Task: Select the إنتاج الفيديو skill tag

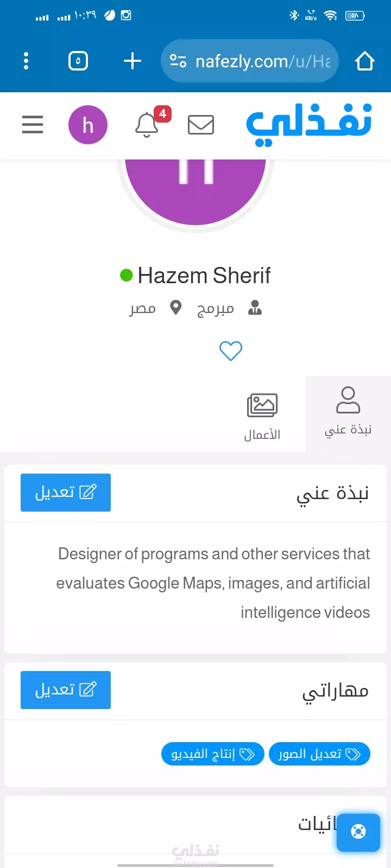Action: 213,754
